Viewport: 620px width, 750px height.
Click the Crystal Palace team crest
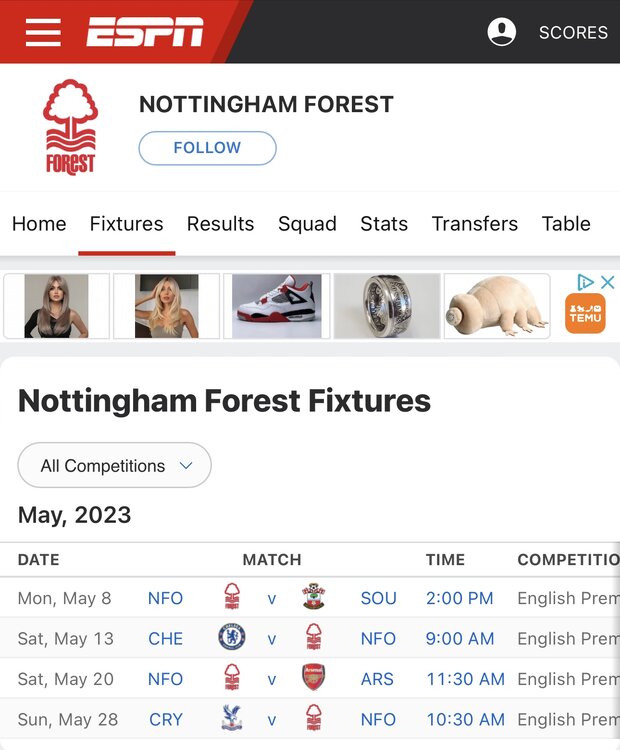point(231,718)
